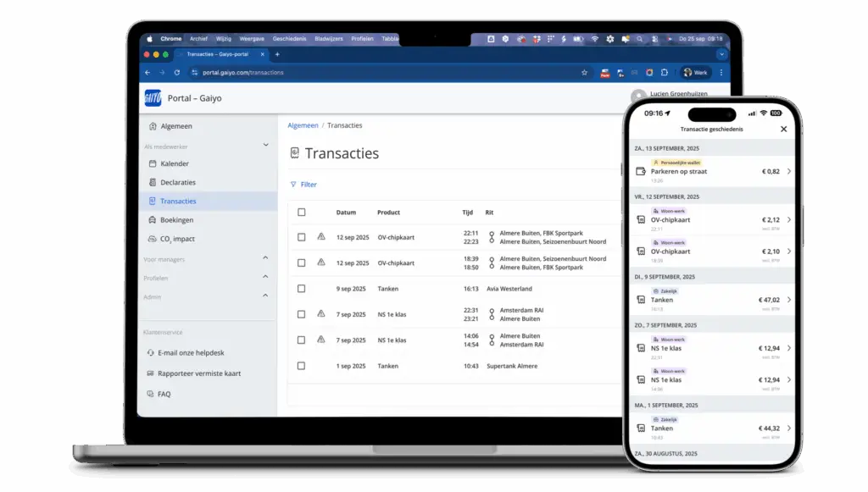This screenshot has width=868, height=492.
Task: Open the Bladwijzers menu
Action: click(x=329, y=39)
